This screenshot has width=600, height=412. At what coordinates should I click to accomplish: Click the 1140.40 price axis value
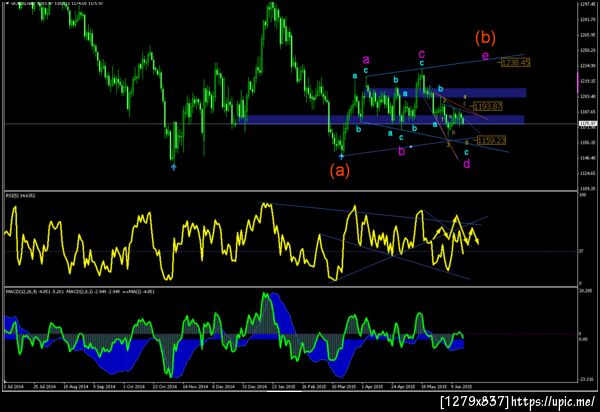[588, 158]
